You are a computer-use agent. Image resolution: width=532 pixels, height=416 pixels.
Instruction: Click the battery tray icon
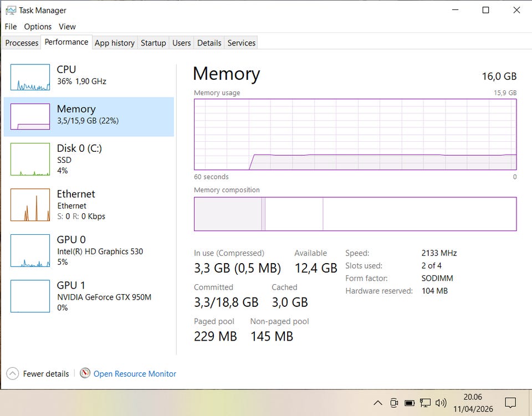pos(410,403)
